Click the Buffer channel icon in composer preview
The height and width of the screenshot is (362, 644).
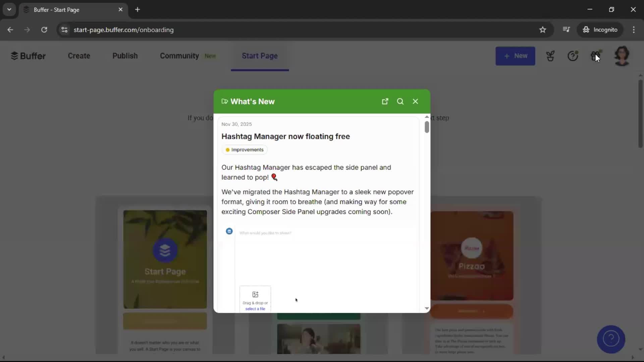(x=229, y=231)
